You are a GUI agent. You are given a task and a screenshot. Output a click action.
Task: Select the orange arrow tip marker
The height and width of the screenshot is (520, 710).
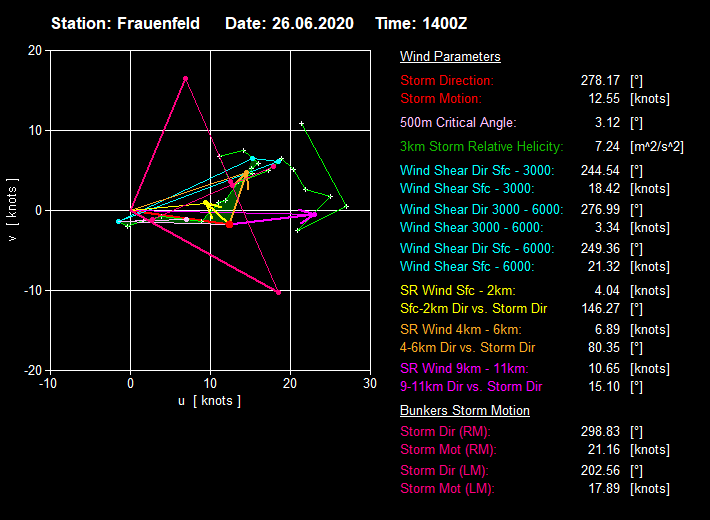coord(246,174)
